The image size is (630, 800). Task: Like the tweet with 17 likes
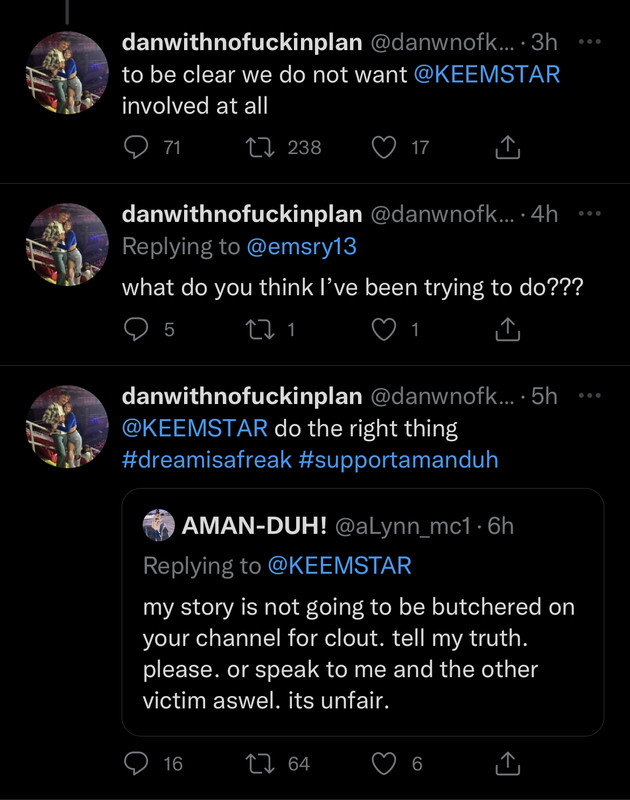coord(384,147)
